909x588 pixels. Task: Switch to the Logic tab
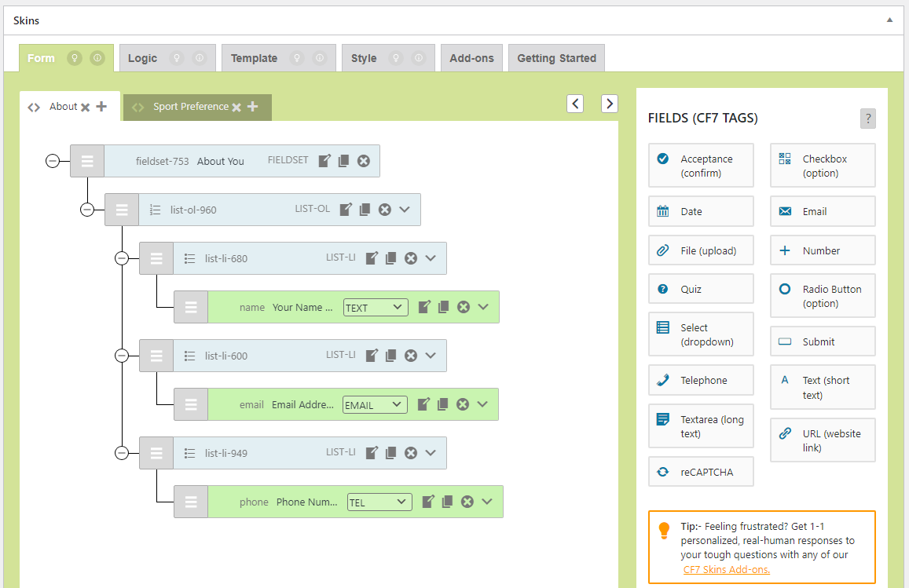142,58
